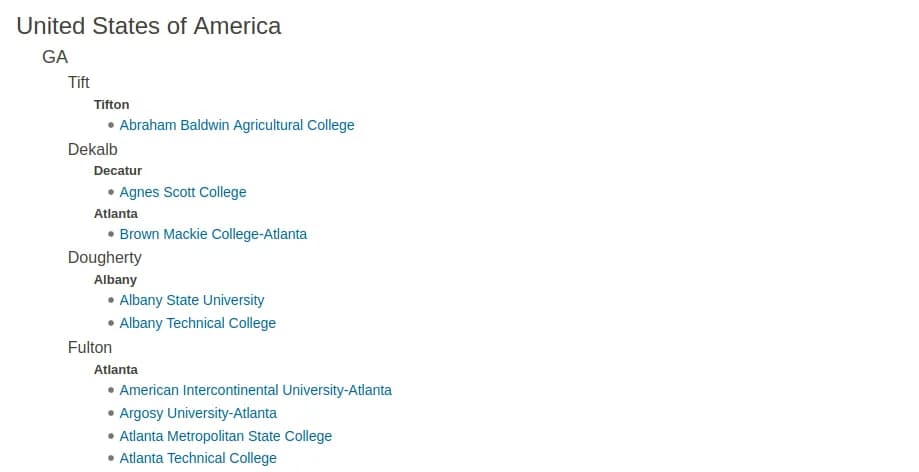This screenshot has width=919, height=472.
Task: Click the Agnes Scott College link
Action: [183, 192]
